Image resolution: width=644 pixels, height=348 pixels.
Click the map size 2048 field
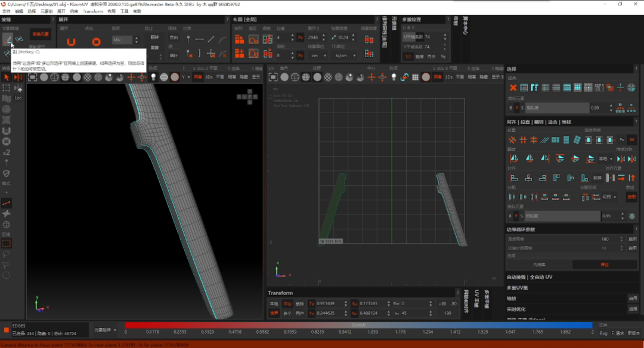316,38
